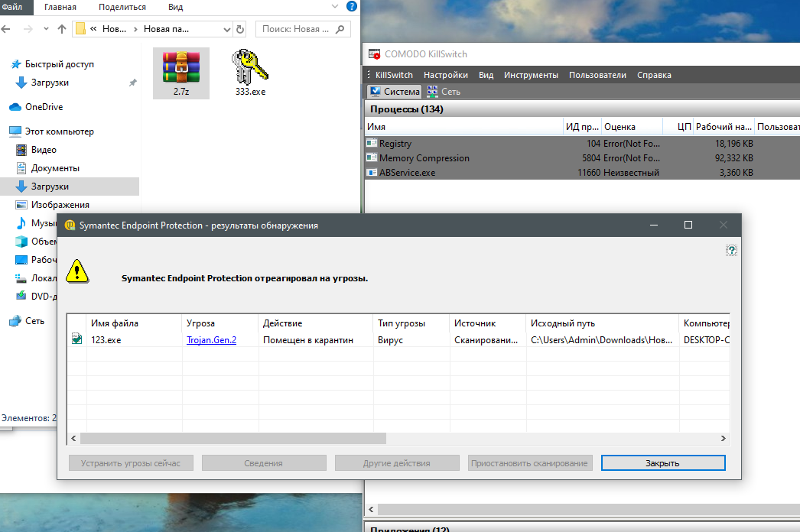Open Сеть in the navigation pane
The image size is (800, 532).
pyautogui.click(x=27, y=321)
